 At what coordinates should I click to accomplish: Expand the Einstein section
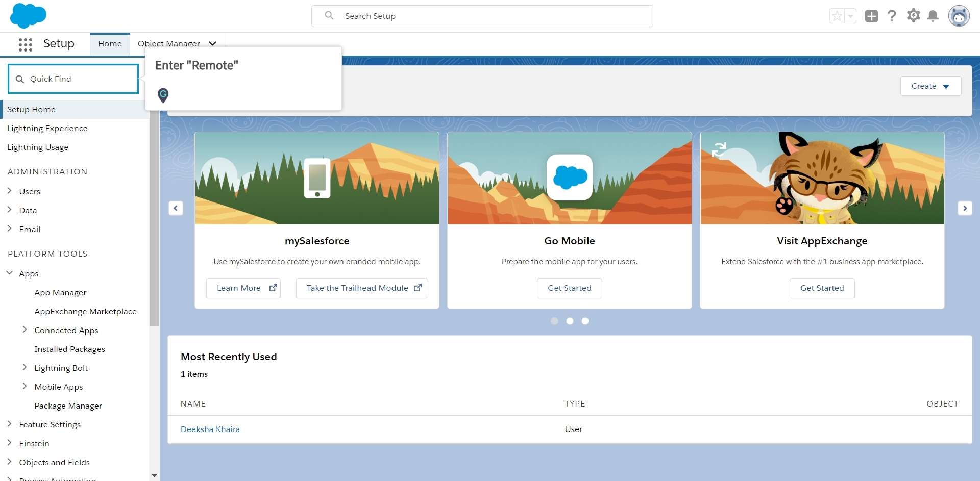tap(10, 443)
